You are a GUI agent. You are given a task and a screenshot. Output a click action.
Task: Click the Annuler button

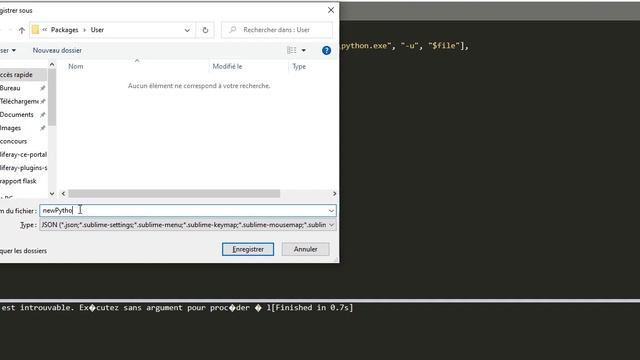coord(305,249)
